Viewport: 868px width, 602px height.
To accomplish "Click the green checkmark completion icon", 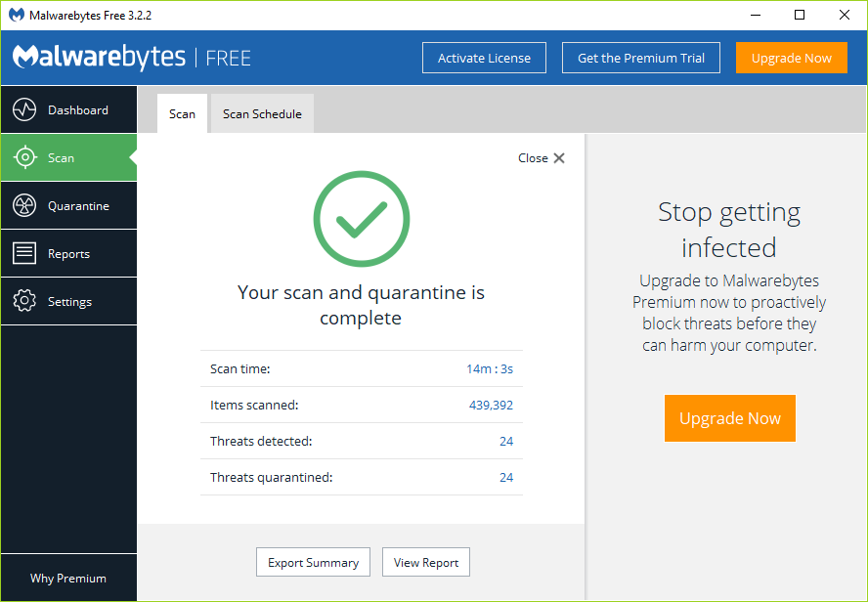I will 361,219.
